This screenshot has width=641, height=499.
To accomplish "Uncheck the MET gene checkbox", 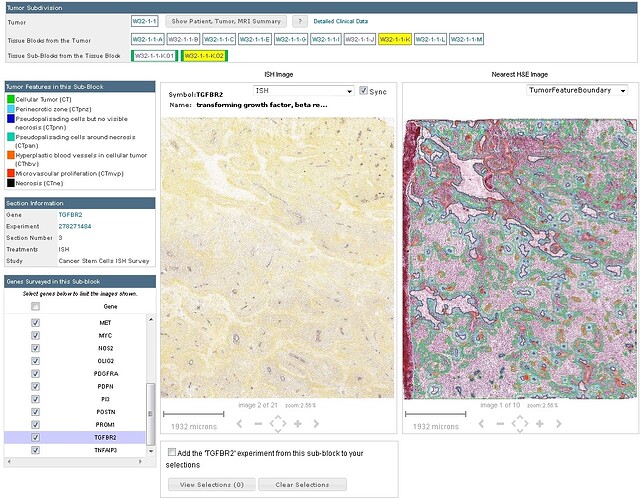I will click(36, 323).
